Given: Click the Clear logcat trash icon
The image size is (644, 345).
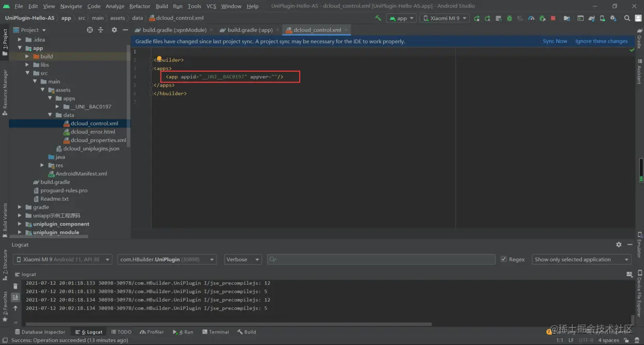Looking at the screenshot, I should point(15,286).
